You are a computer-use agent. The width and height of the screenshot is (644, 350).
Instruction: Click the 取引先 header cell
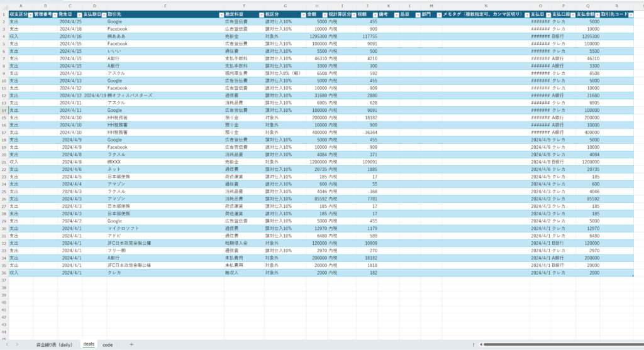coord(165,14)
